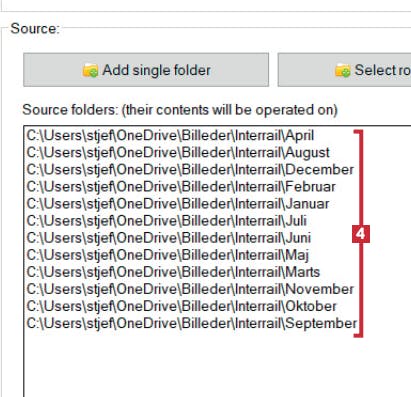Viewport: 411px width, 397px height.
Task: Choose the Interrail\November list item
Action: (190, 289)
